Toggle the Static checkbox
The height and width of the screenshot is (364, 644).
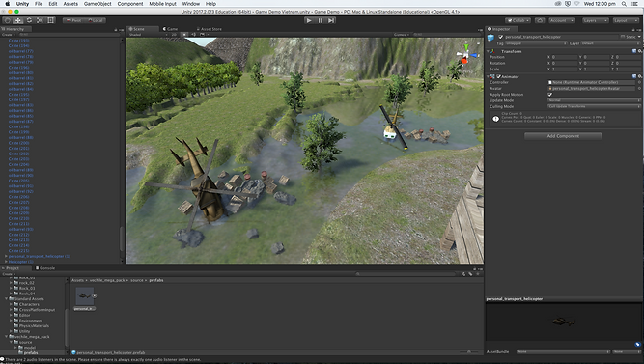[x=623, y=37]
